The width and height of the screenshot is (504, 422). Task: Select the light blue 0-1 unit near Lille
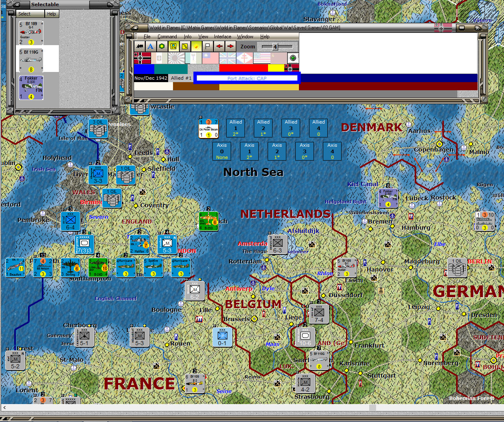tap(222, 337)
